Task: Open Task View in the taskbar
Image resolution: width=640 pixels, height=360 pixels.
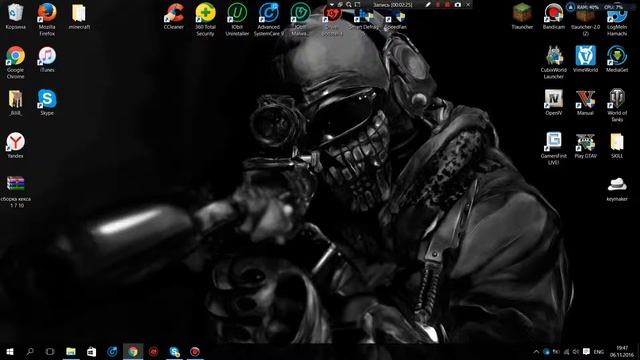Action: coord(50,351)
